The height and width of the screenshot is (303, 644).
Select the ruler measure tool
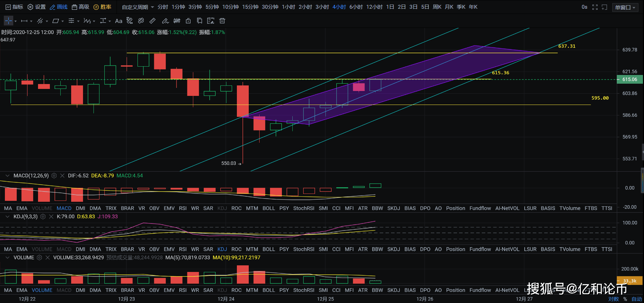[x=152, y=21]
